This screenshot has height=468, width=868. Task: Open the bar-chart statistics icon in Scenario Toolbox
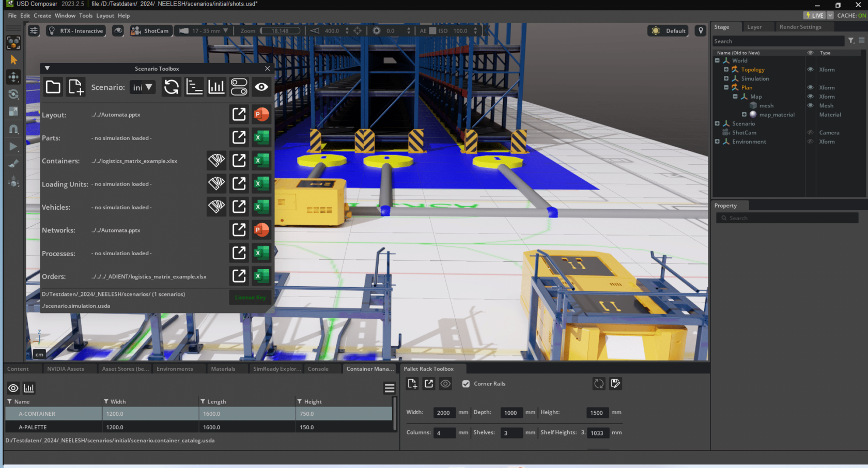tap(216, 87)
